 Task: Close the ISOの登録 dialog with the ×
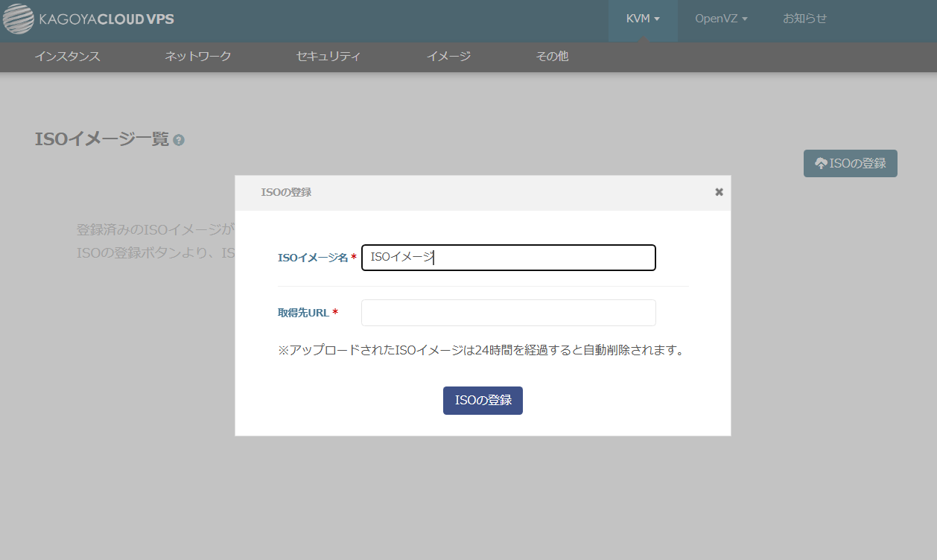click(x=719, y=192)
